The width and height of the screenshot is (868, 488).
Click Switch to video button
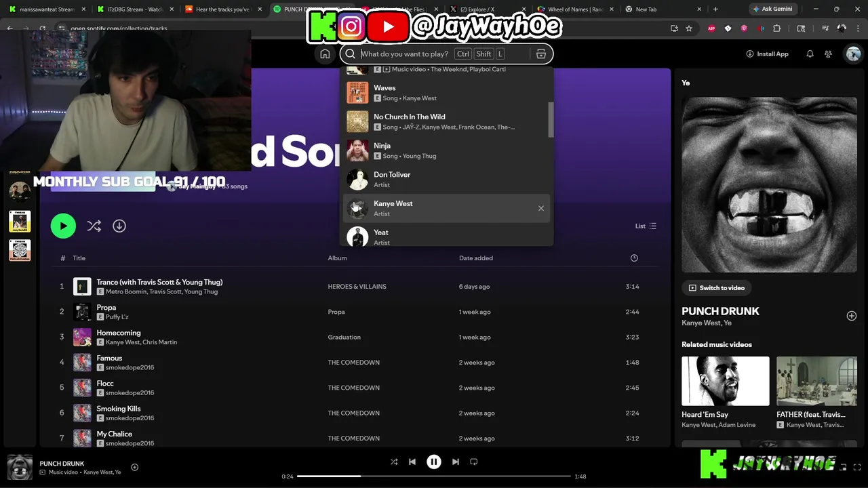pyautogui.click(x=716, y=288)
